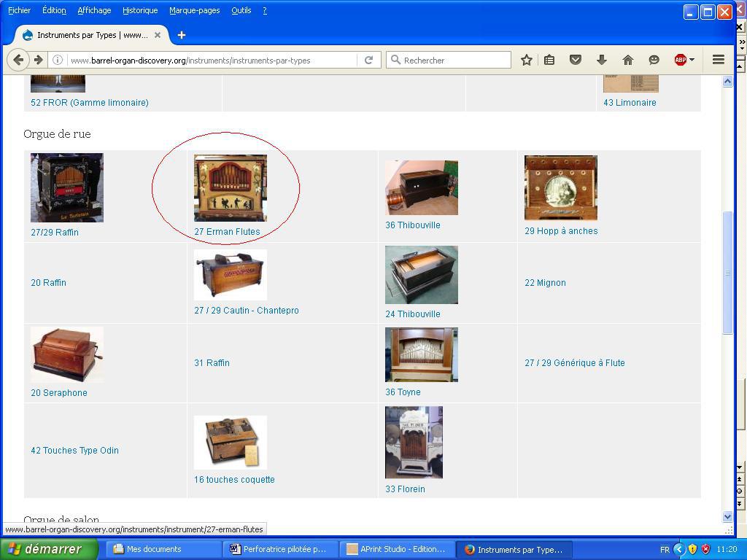Open the 27 Erman Flutes link

pos(227,232)
